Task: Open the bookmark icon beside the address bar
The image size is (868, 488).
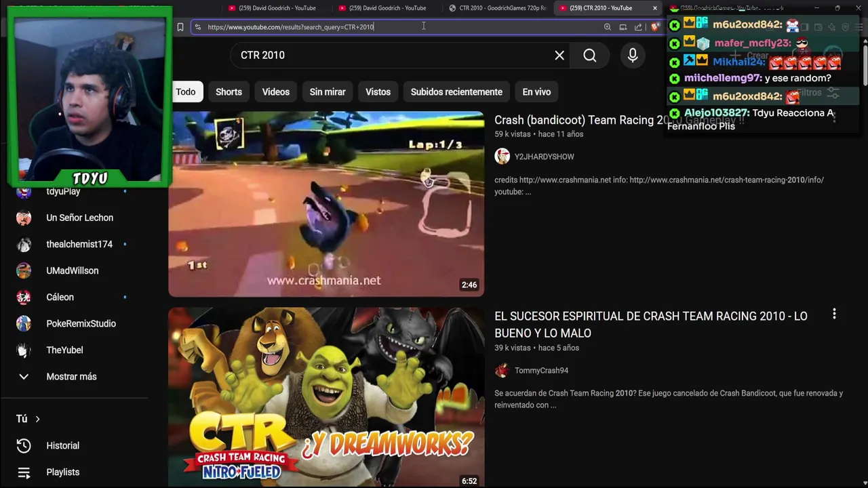Action: (x=180, y=27)
